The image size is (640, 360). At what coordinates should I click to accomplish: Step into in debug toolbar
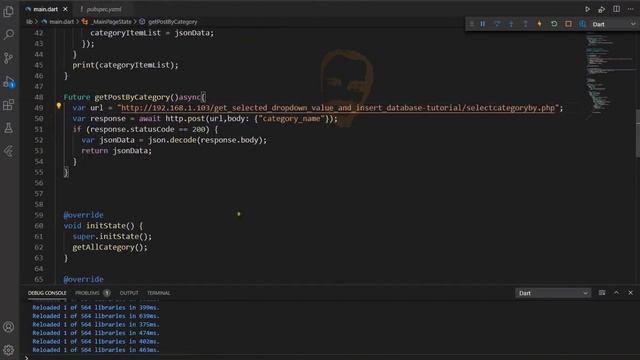(511, 24)
